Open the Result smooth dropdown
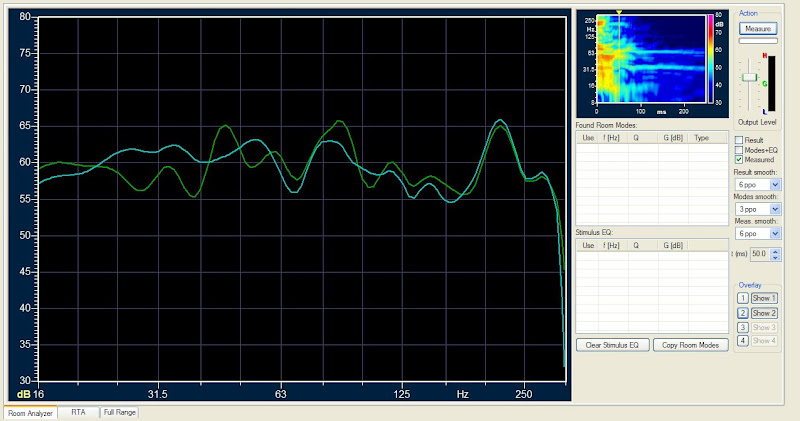This screenshot has width=800, height=421. point(775,185)
